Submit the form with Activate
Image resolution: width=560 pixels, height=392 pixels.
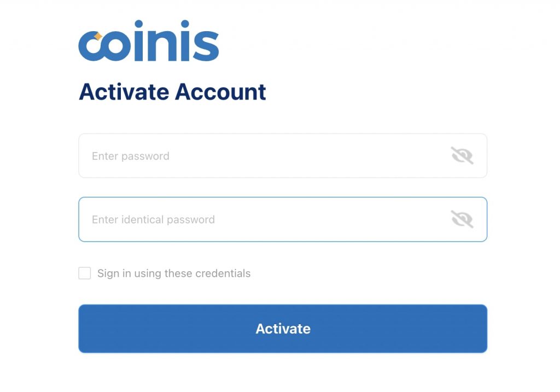[283, 329]
